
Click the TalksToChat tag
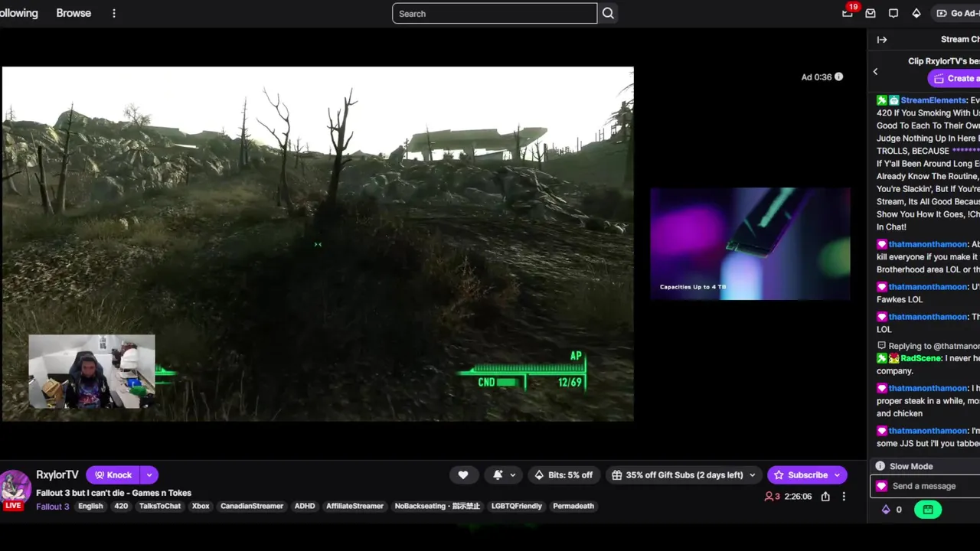click(x=160, y=506)
